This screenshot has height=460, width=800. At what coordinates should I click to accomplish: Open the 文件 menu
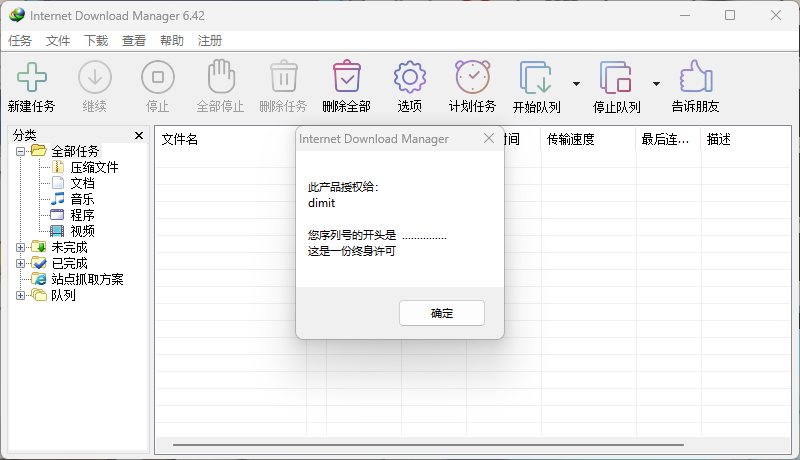point(58,41)
